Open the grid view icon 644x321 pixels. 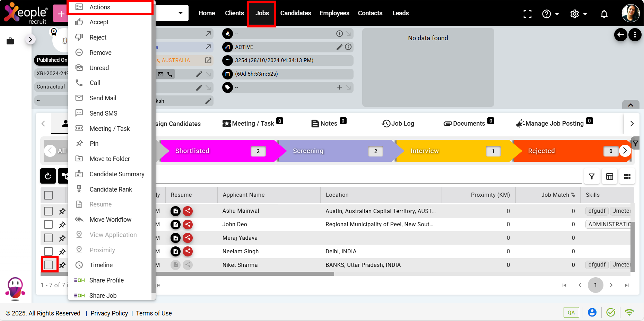[627, 177]
